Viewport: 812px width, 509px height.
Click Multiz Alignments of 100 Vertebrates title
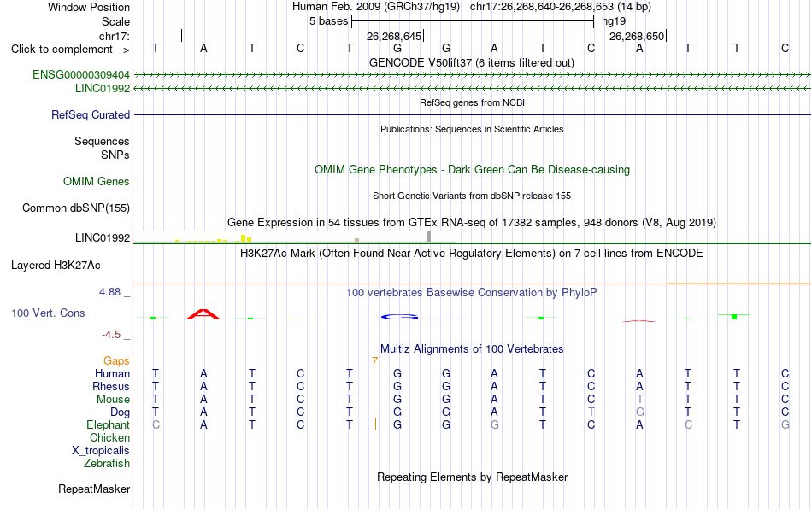pos(472,348)
